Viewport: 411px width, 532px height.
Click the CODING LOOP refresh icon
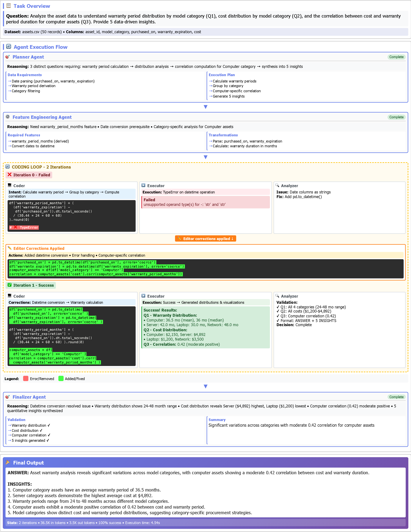[8, 167]
